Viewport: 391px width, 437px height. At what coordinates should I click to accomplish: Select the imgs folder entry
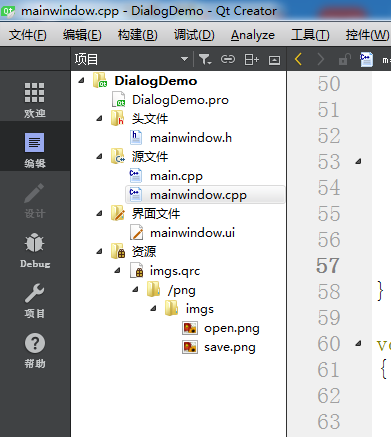click(200, 309)
